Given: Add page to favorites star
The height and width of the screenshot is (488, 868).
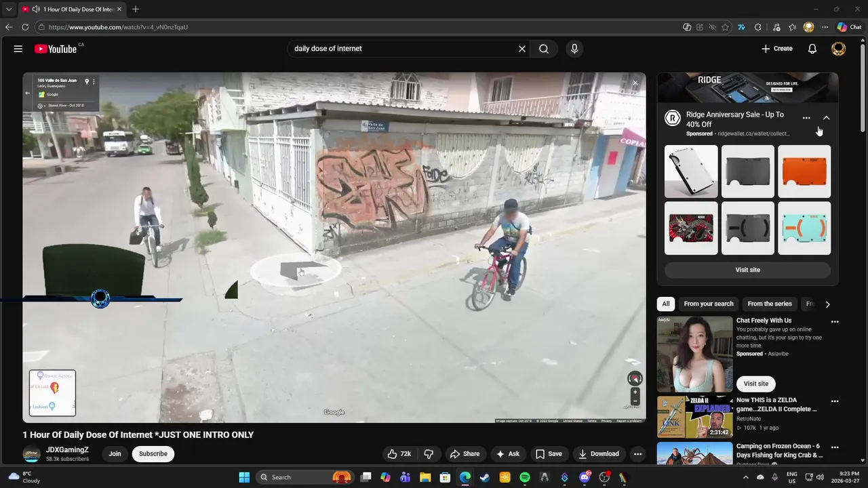Looking at the screenshot, I should (x=725, y=27).
